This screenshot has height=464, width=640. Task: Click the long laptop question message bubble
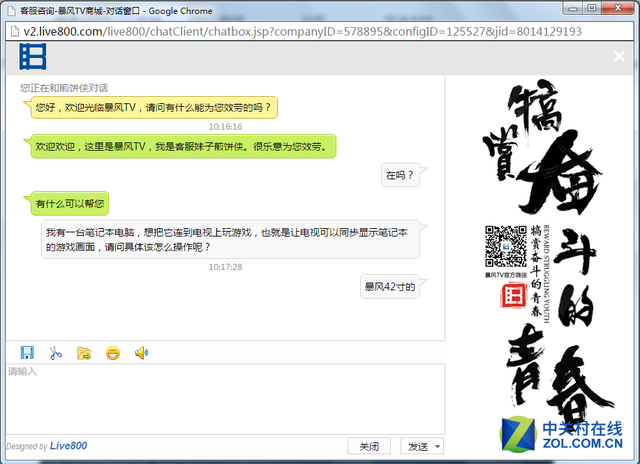click(230, 240)
